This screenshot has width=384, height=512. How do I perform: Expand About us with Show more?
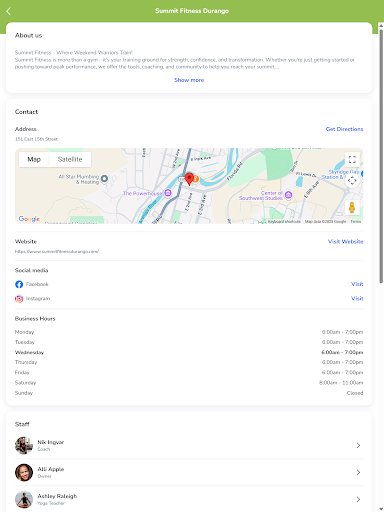(x=189, y=80)
